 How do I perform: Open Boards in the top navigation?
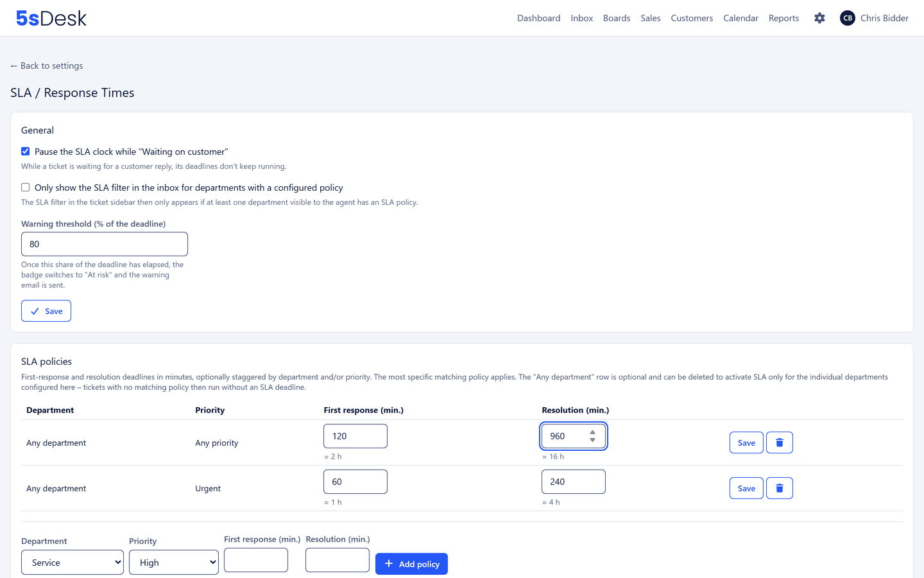pyautogui.click(x=617, y=18)
